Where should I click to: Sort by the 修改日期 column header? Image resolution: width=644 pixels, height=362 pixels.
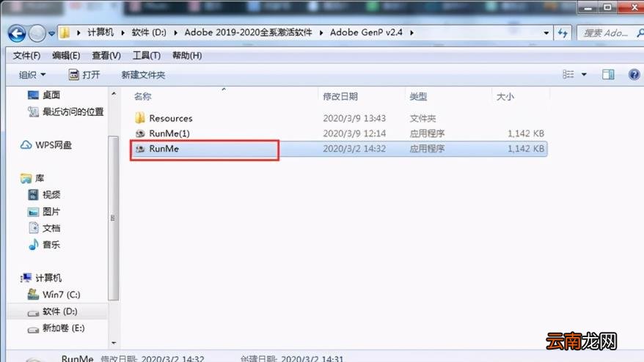pos(340,97)
